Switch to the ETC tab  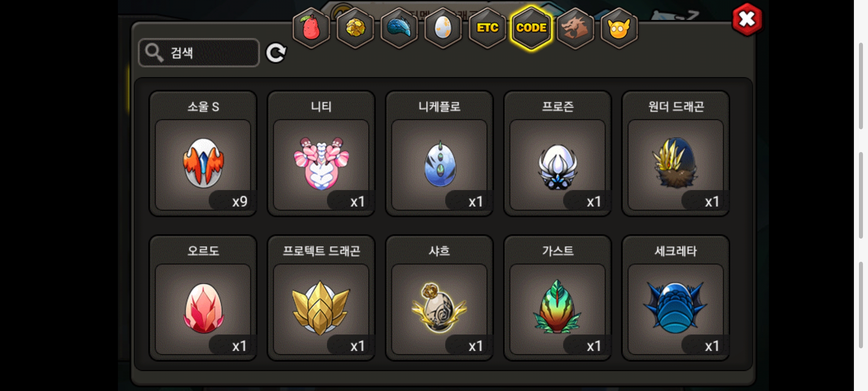(487, 28)
